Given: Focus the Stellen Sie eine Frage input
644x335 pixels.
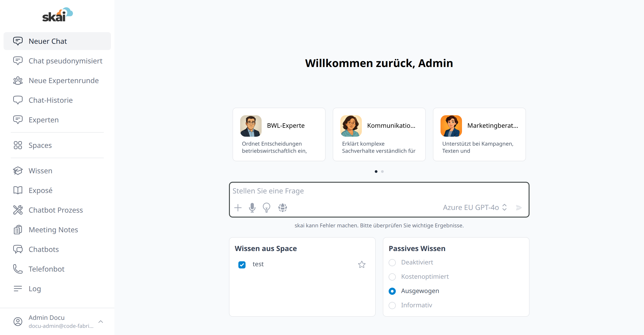Looking at the screenshot, I should pos(379,191).
